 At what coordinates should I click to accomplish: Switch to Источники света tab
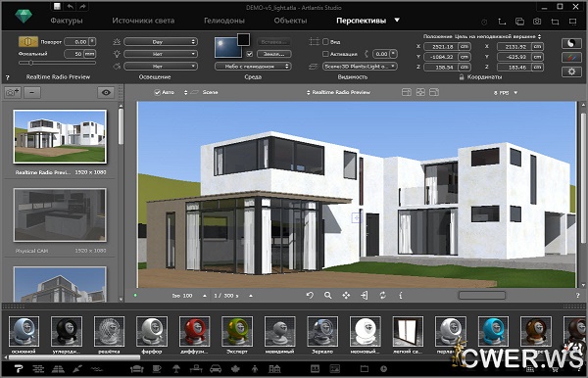click(x=143, y=21)
